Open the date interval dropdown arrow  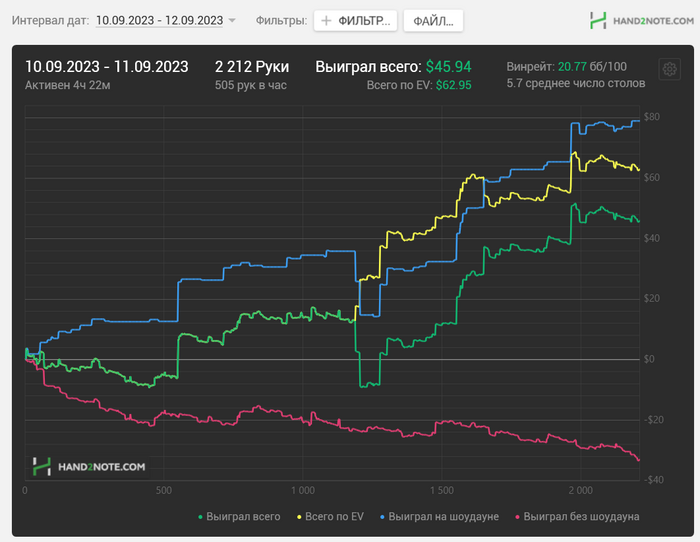232,21
